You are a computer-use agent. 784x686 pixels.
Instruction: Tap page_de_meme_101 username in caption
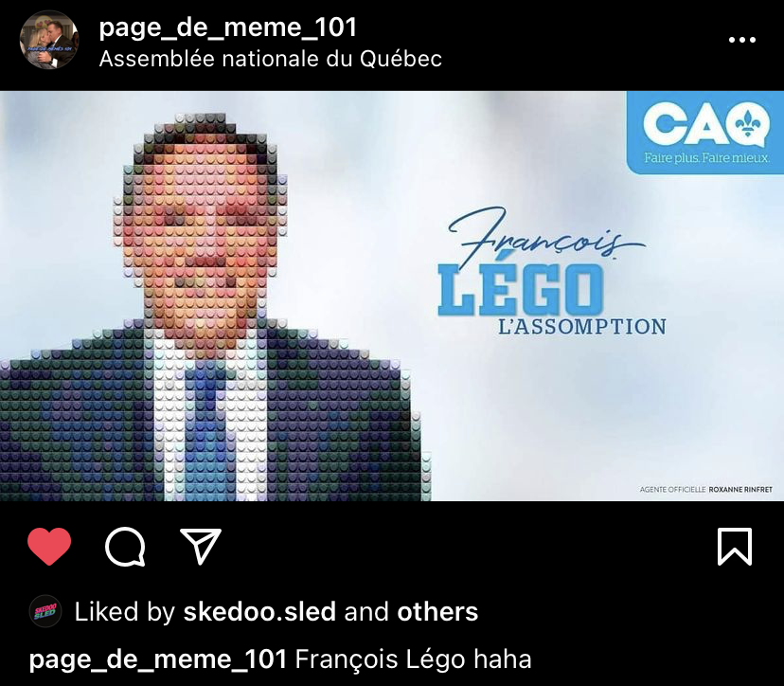click(x=158, y=659)
